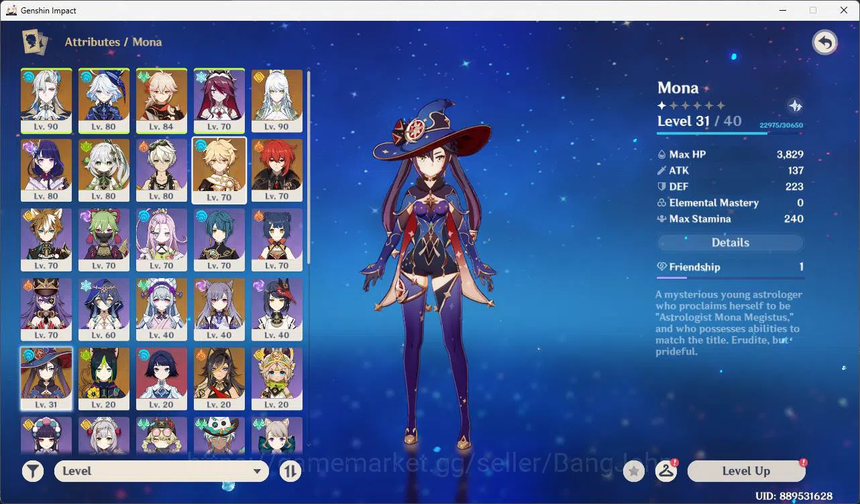Select Raiden Shogun character card
This screenshot has height=504, width=860.
46,170
